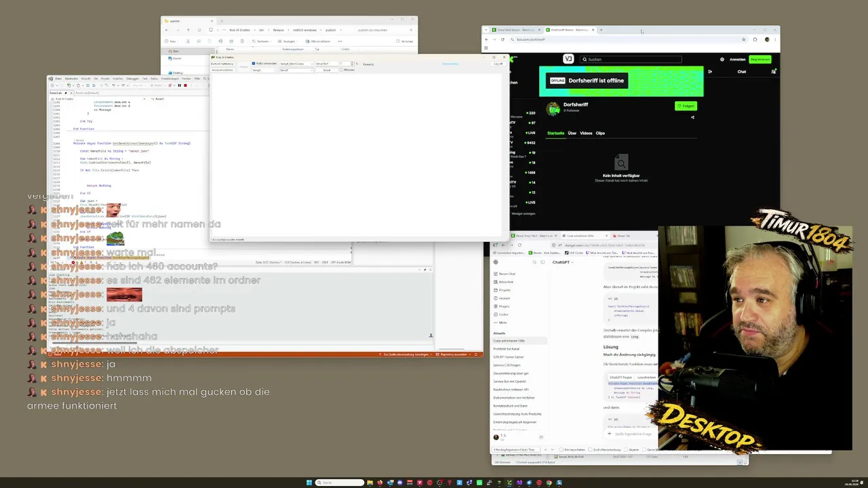Open WhatsApp from the Windows taskbar
The width and height of the screenshot is (868, 488).
click(x=479, y=483)
